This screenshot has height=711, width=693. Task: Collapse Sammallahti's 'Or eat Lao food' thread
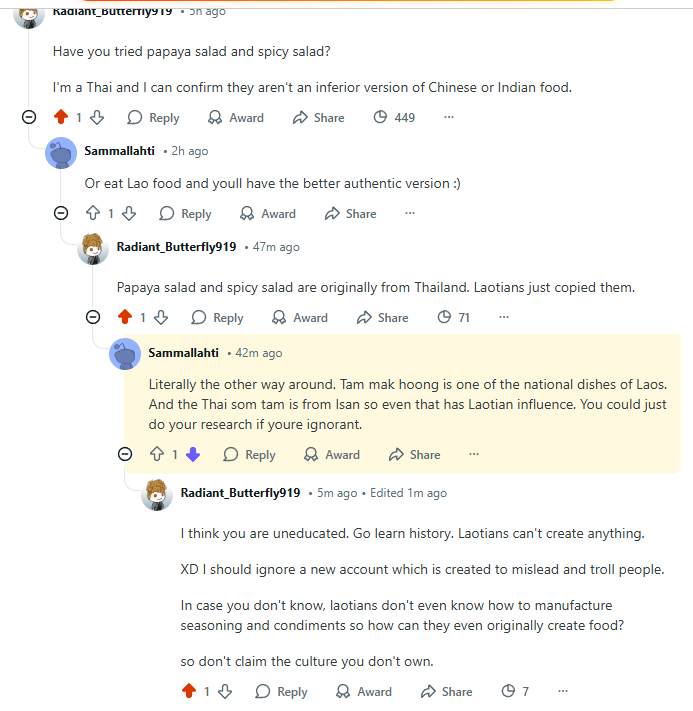(x=61, y=214)
